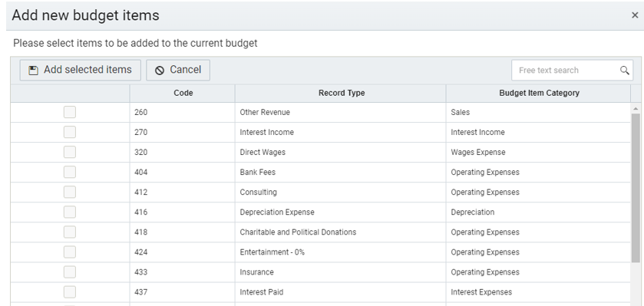The image size is (644, 306).
Task: Click Operating Expenses in the Charitable Donations row
Action: (538, 232)
